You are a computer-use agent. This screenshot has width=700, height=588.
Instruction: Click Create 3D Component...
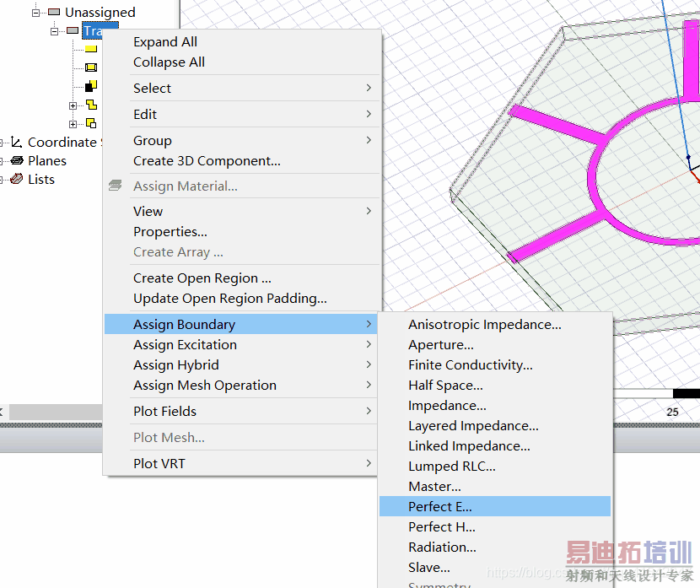pos(241,161)
